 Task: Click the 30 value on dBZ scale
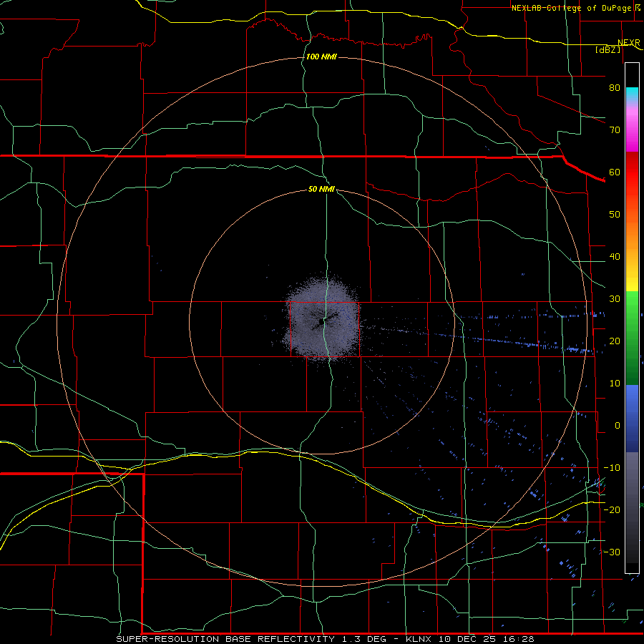click(x=615, y=299)
